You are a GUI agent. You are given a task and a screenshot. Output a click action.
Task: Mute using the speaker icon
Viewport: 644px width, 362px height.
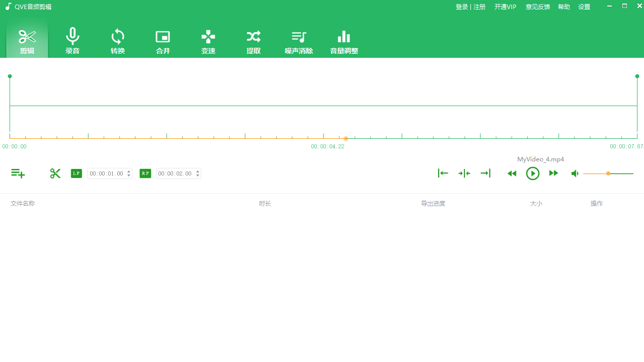tap(575, 173)
